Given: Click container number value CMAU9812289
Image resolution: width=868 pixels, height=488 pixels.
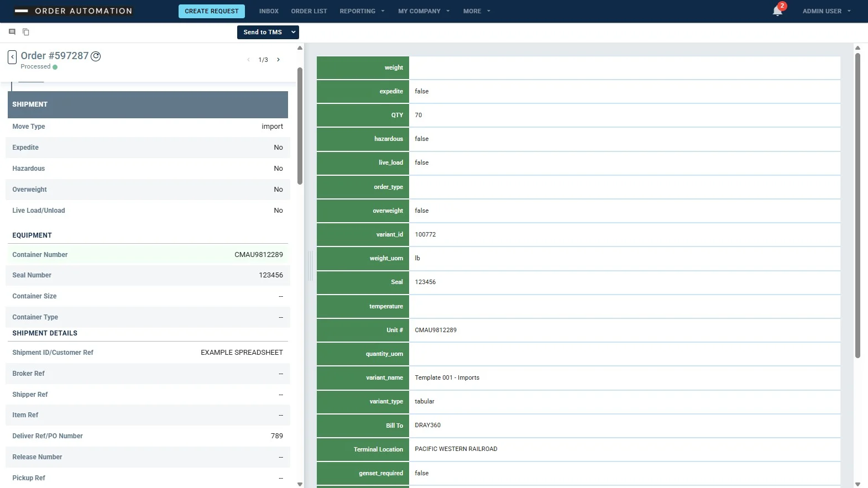Looking at the screenshot, I should coord(258,255).
